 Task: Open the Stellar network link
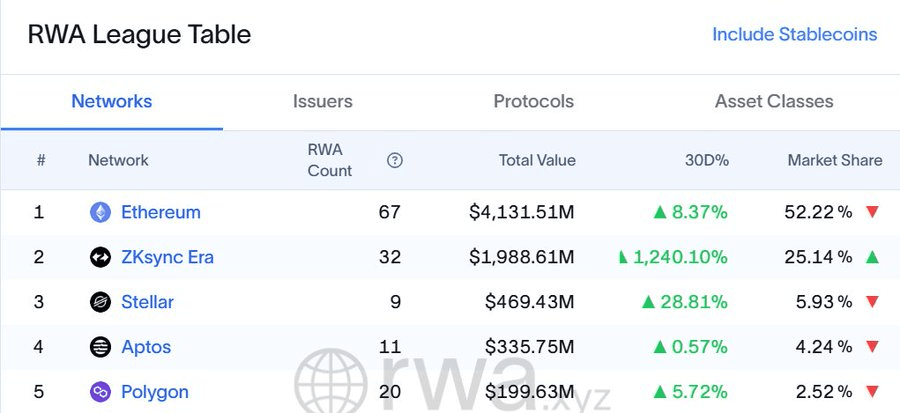click(x=148, y=302)
